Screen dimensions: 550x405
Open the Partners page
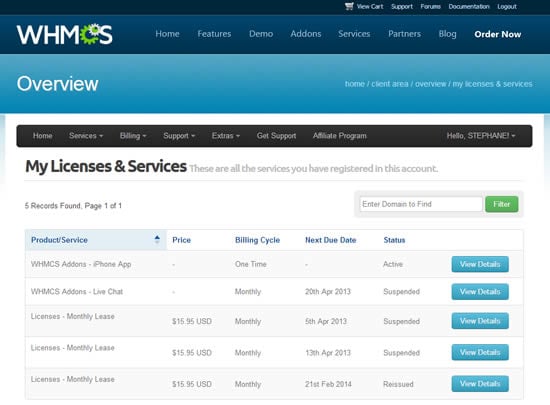[x=404, y=34]
